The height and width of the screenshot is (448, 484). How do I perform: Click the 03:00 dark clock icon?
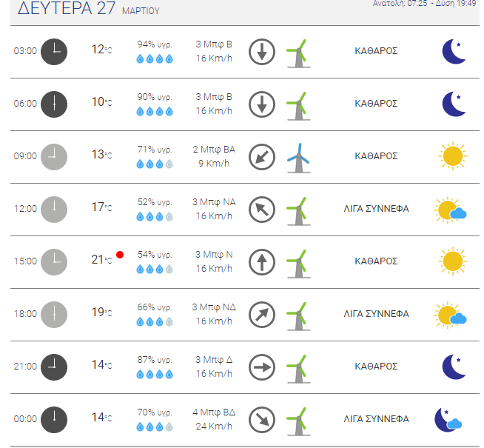click(54, 52)
